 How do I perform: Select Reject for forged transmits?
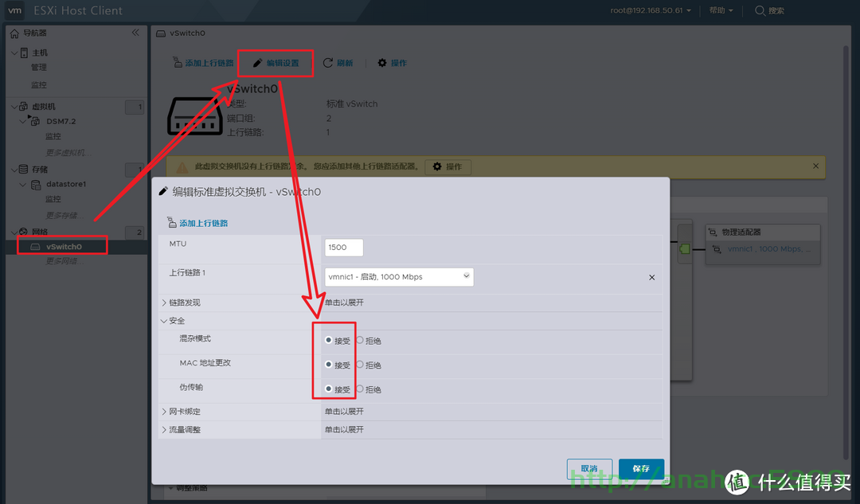360,389
